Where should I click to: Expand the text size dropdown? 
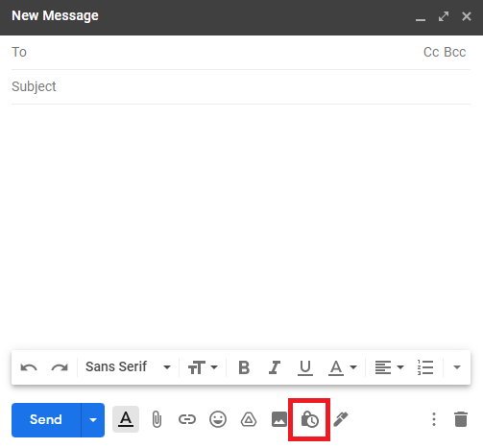tap(203, 367)
